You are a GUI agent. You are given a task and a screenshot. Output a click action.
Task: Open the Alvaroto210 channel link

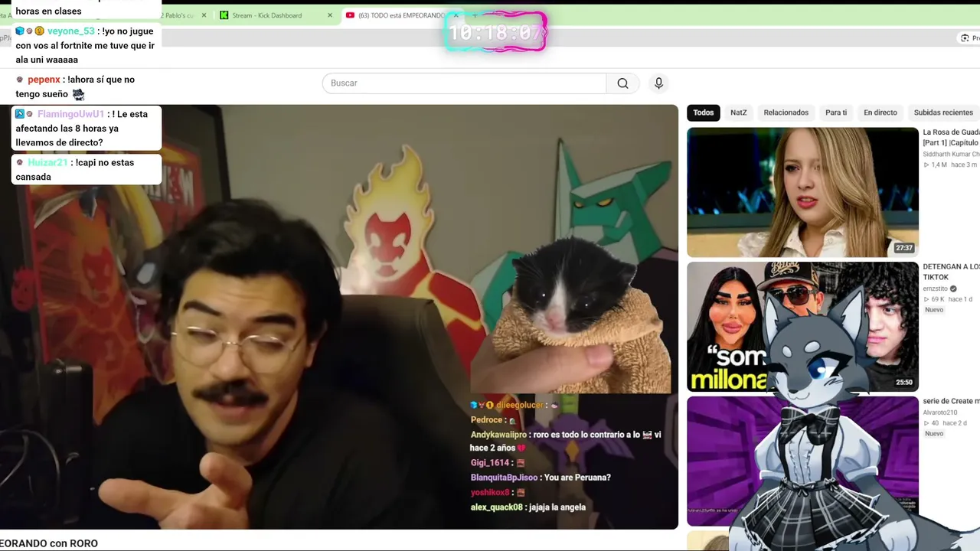pos(940,412)
